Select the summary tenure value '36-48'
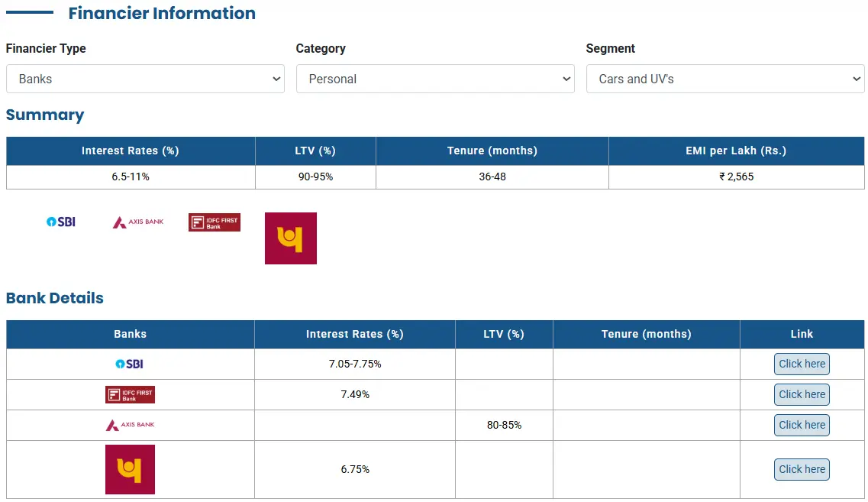This screenshot has height=502, width=868. point(492,177)
